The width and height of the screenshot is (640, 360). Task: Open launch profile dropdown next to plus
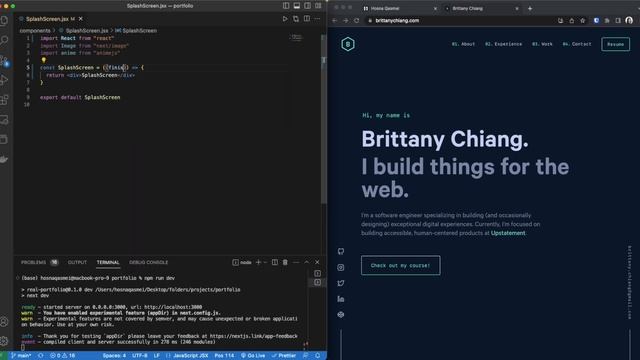[265, 262]
